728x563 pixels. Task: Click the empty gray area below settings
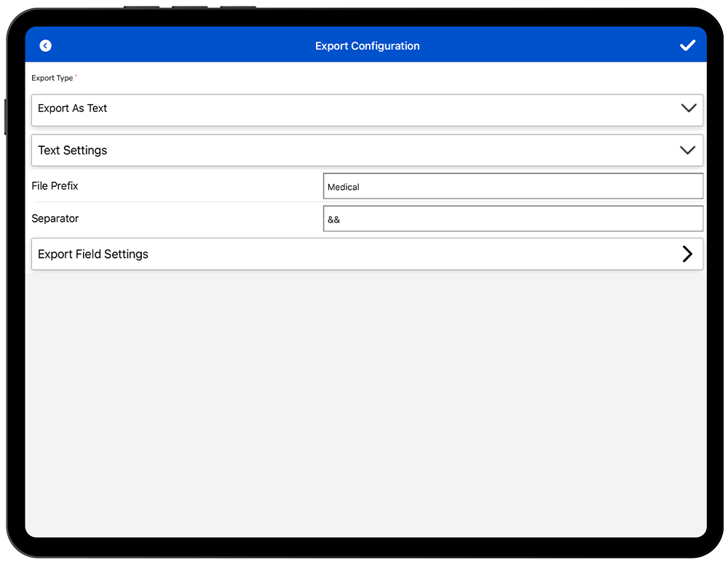367,400
